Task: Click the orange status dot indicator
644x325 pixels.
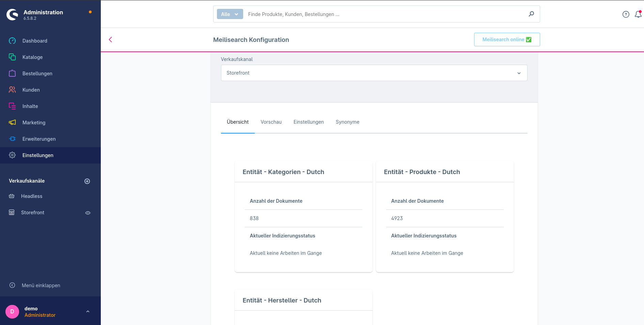Action: tap(90, 12)
